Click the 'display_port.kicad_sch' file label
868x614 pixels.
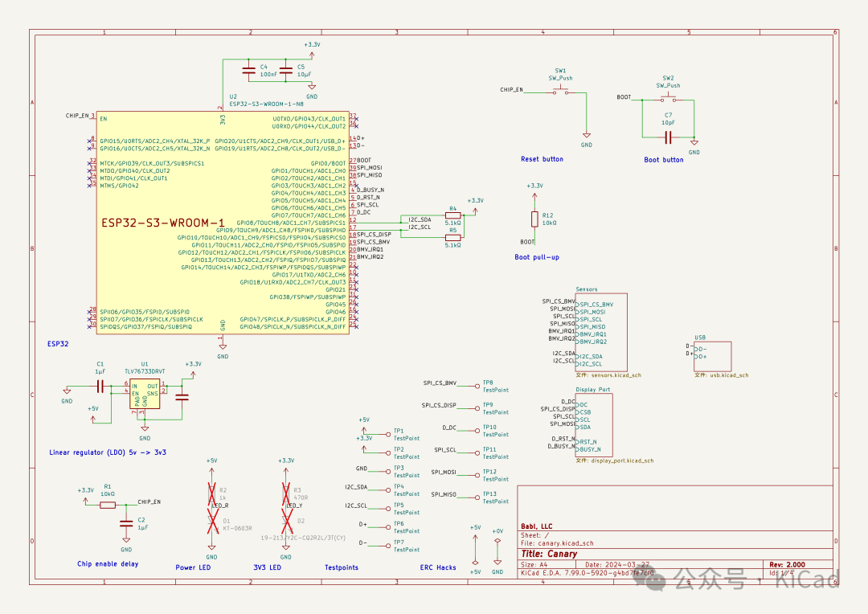615,460
